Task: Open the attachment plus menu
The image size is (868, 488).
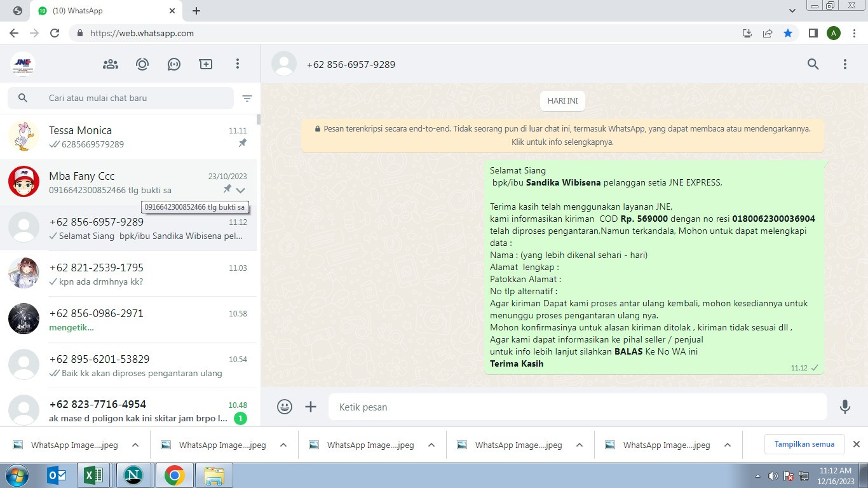Action: (311, 407)
